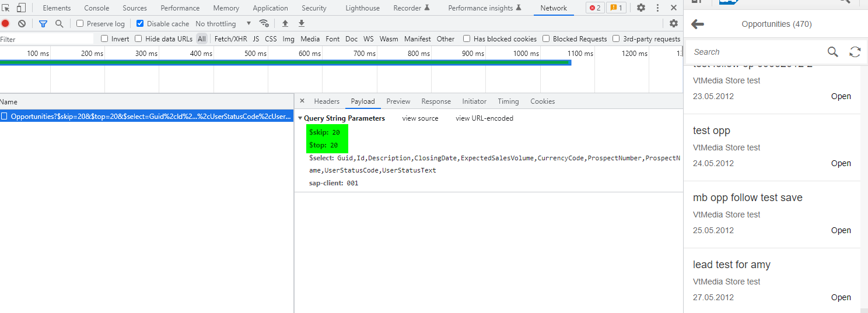Screen dimensions: 868x313
Task: Click the view source link
Action: pyautogui.click(x=420, y=118)
